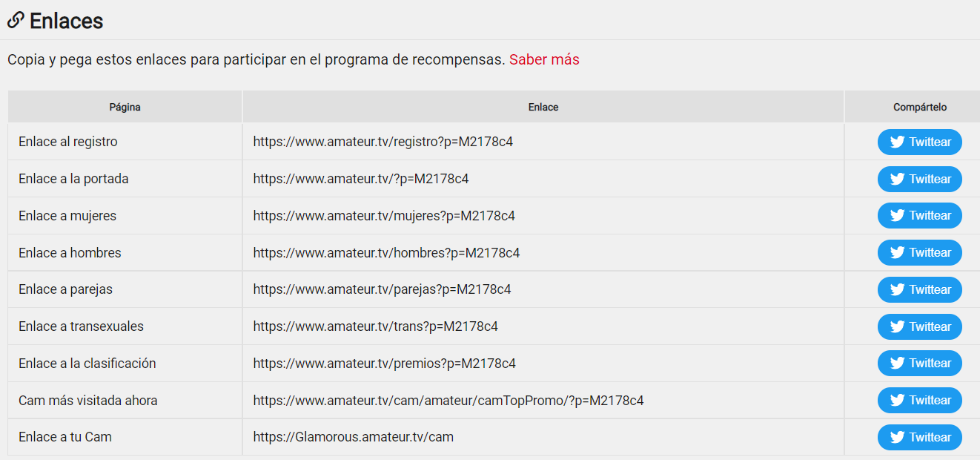Click the Cam más visitada ahora cell
980x460 pixels.
[x=125, y=401]
